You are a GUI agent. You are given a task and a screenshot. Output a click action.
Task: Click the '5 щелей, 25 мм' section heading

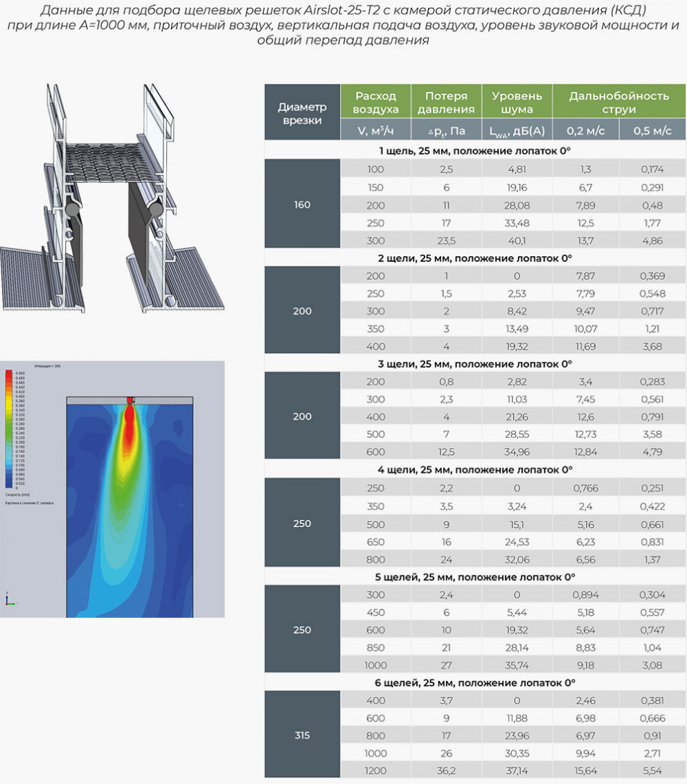coord(475,577)
